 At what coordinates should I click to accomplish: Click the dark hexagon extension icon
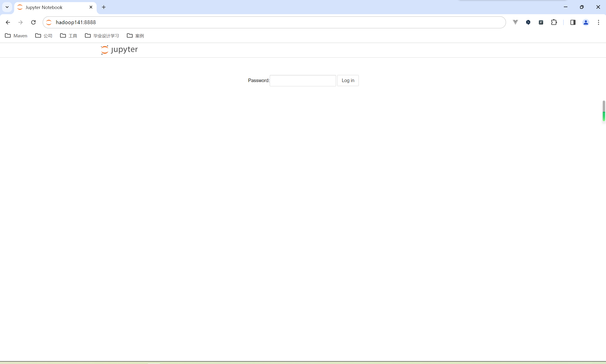pos(528,22)
